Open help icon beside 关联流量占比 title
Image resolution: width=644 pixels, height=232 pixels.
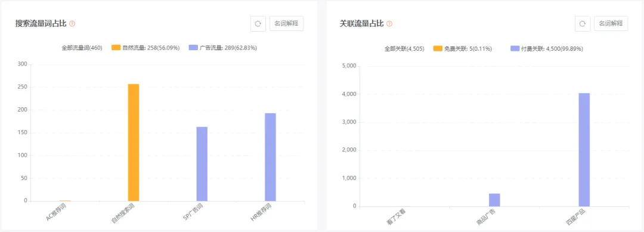(389, 24)
